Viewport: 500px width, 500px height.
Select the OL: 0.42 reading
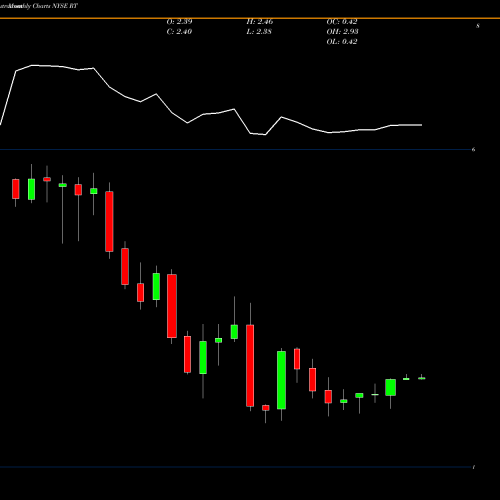342,42
